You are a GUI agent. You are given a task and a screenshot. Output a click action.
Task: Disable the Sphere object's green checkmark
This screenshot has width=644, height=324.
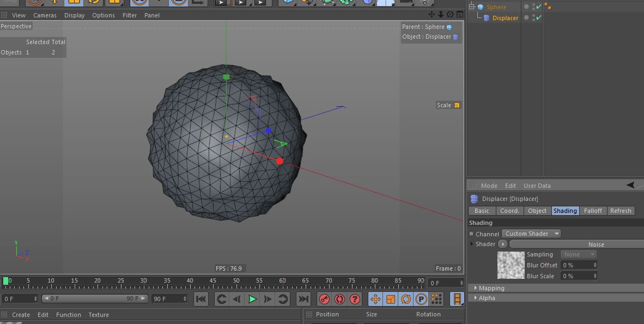(x=538, y=7)
